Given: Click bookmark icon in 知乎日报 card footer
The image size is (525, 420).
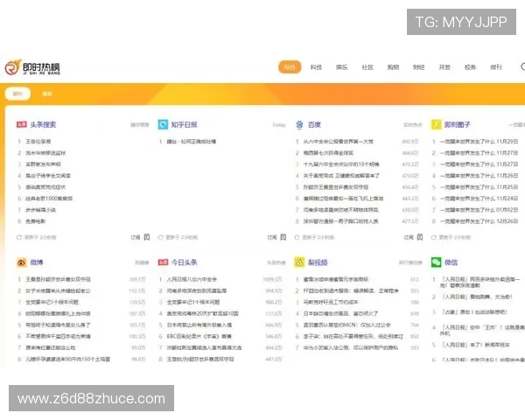Looking at the screenshot, I should (x=283, y=237).
